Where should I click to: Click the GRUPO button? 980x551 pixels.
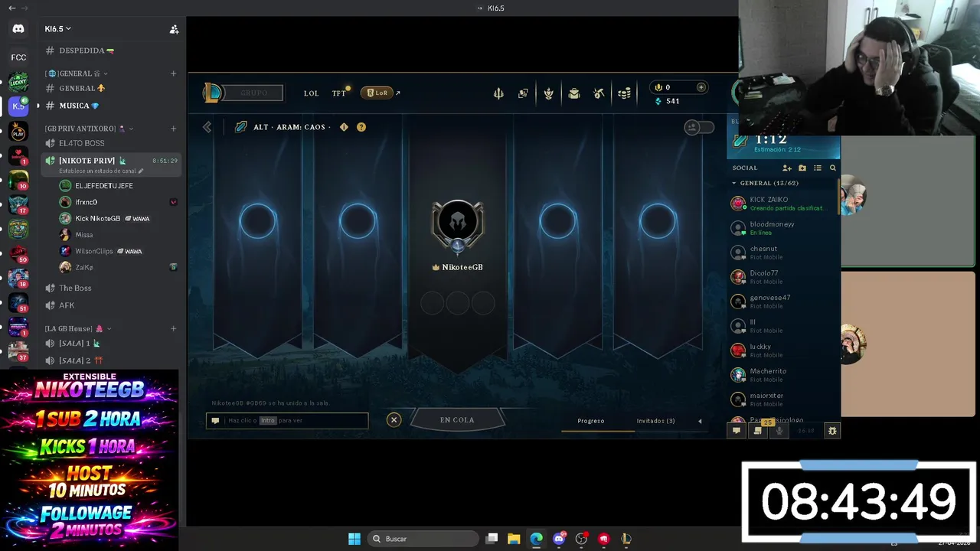click(x=253, y=93)
